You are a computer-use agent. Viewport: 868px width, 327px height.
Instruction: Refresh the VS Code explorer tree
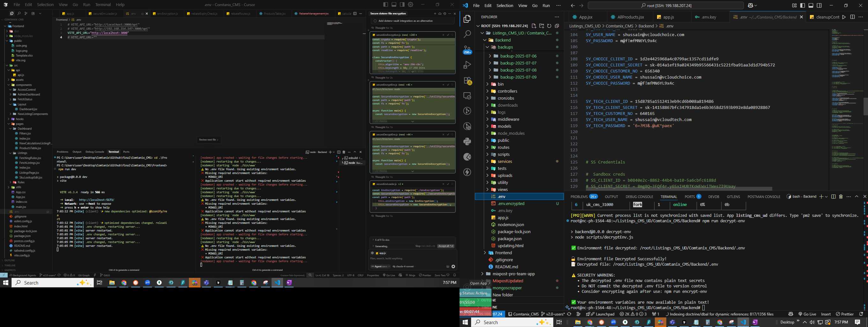[x=549, y=26]
